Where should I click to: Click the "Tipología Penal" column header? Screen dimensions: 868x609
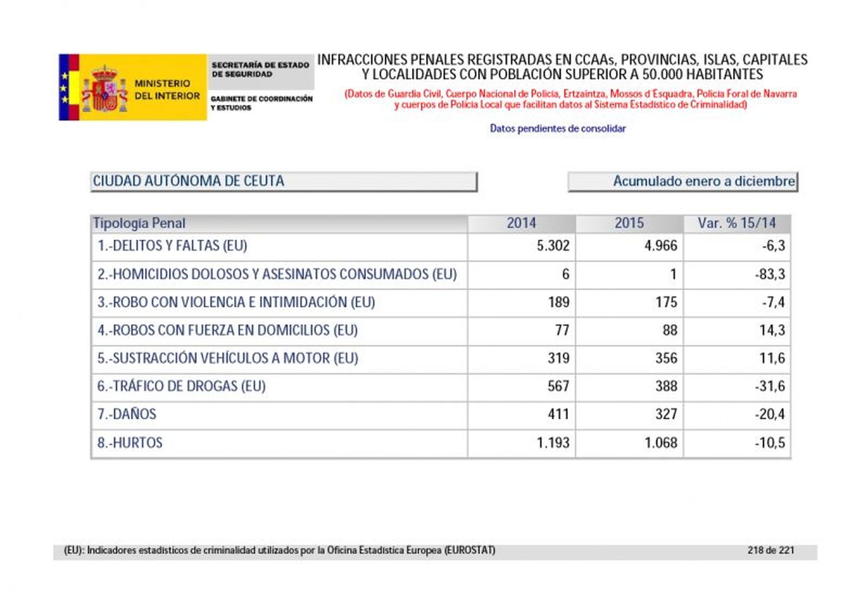tap(279, 223)
